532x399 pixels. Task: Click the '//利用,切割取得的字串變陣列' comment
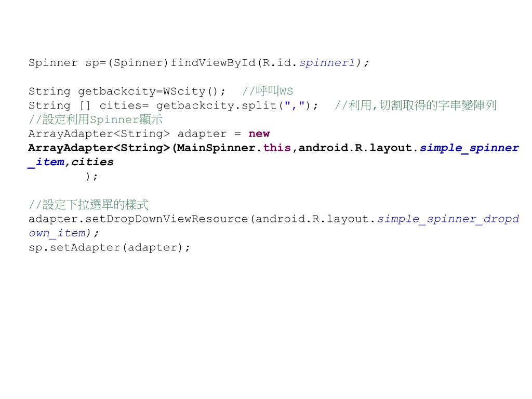click(416, 105)
